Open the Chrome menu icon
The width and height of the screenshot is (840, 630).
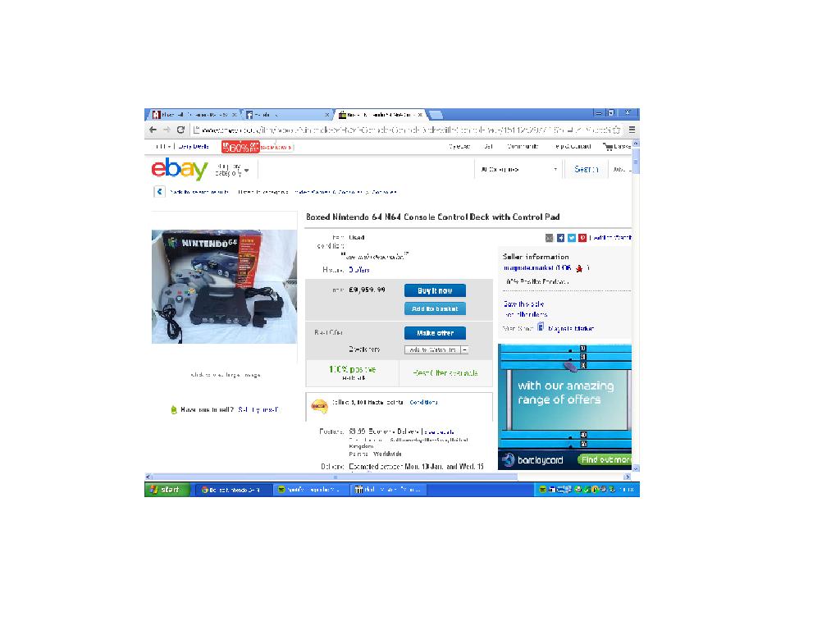[x=632, y=130]
